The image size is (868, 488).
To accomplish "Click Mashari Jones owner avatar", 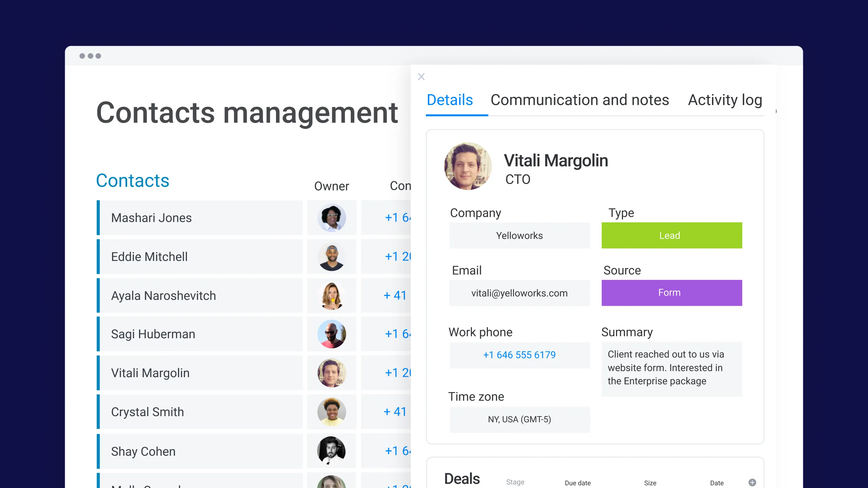I will (332, 218).
